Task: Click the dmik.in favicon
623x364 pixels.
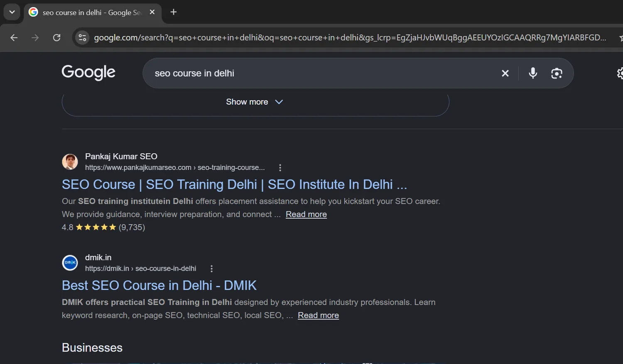Action: pos(70,263)
